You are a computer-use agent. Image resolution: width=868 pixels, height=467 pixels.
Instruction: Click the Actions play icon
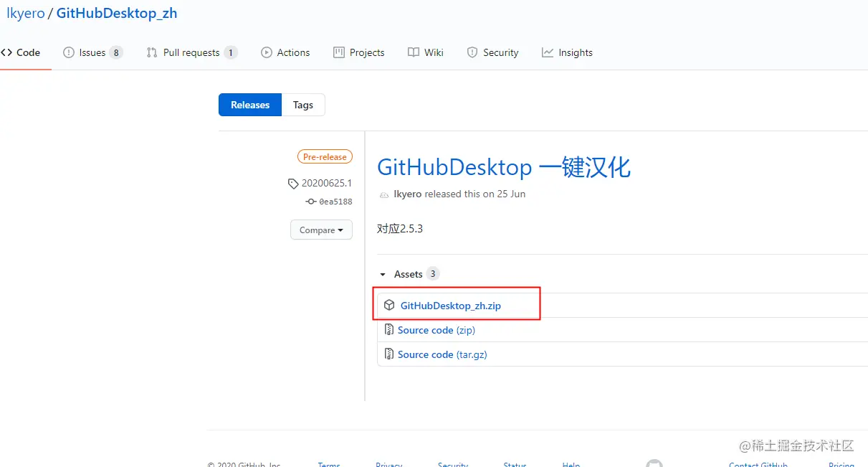(x=267, y=52)
